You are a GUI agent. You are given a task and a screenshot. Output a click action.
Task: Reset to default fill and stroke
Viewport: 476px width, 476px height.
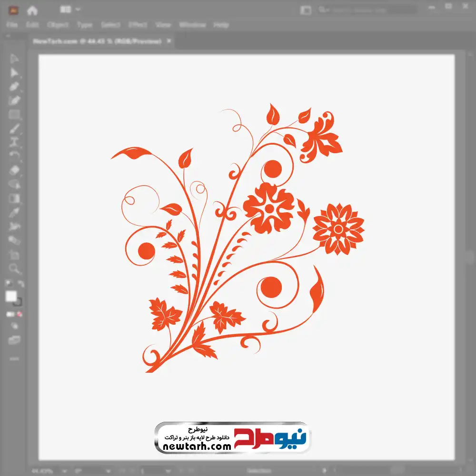click(9, 284)
